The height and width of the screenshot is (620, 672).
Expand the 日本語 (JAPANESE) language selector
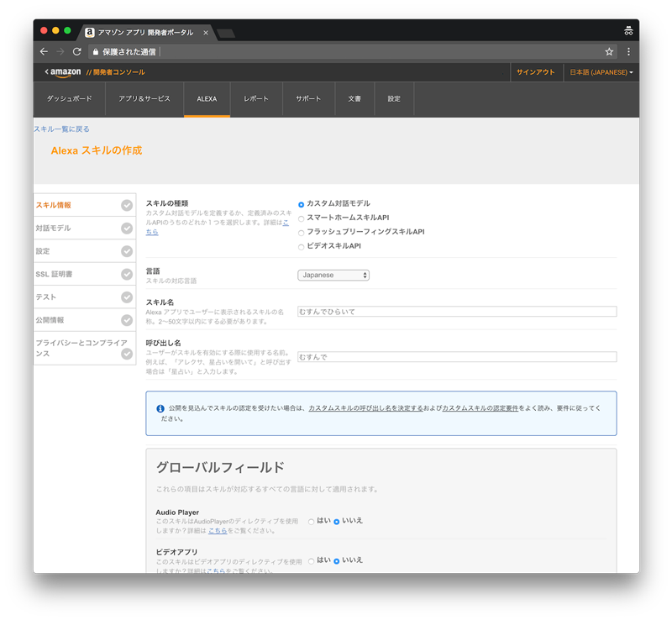[x=599, y=73]
